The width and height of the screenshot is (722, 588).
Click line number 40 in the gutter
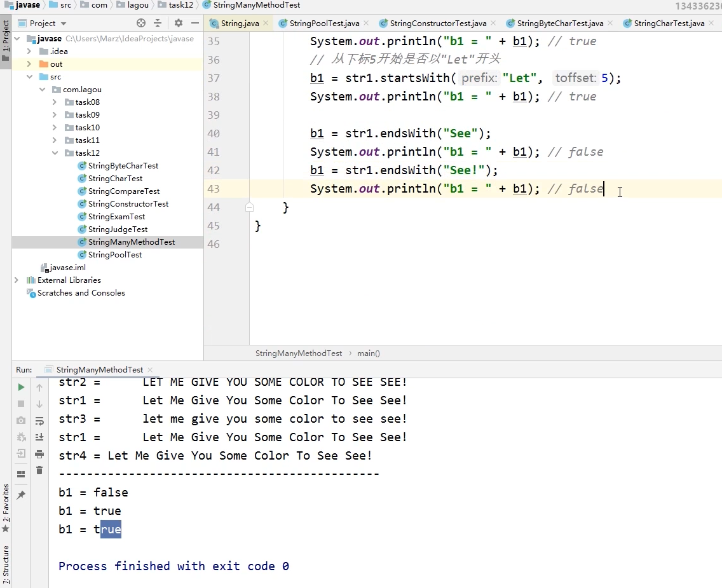[x=214, y=133]
